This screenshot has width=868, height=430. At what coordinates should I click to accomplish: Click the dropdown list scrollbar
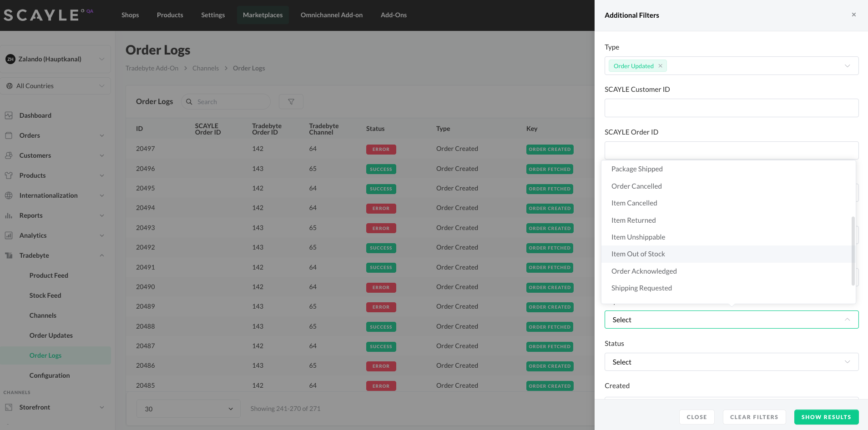click(x=853, y=250)
